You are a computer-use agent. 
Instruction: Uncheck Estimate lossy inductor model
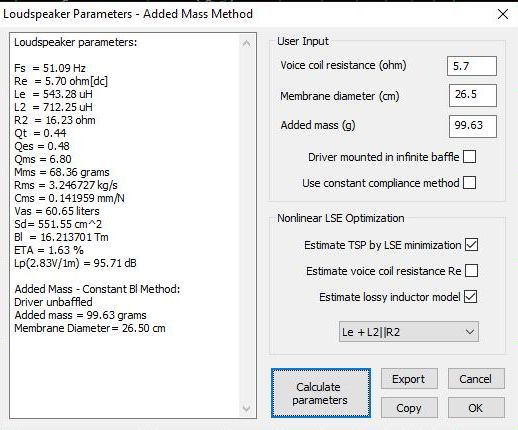pos(471,297)
